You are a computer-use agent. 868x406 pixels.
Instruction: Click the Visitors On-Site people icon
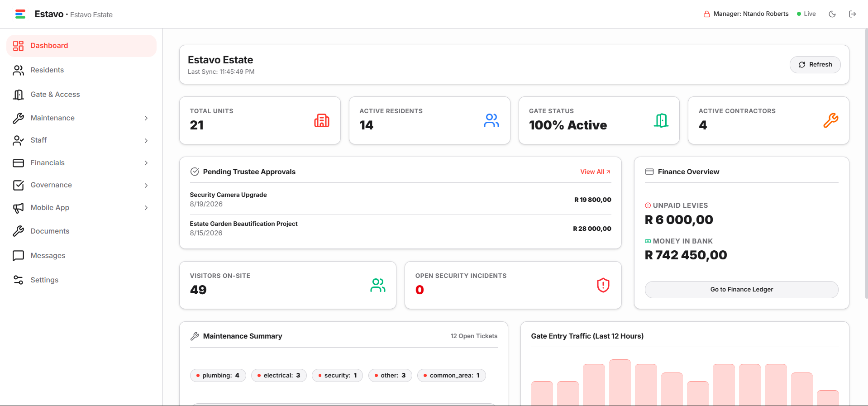click(x=378, y=285)
